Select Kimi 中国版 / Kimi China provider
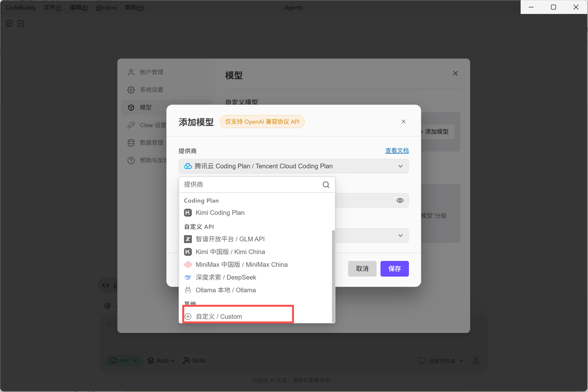Screen dimensions: 588x392 coord(256,252)
